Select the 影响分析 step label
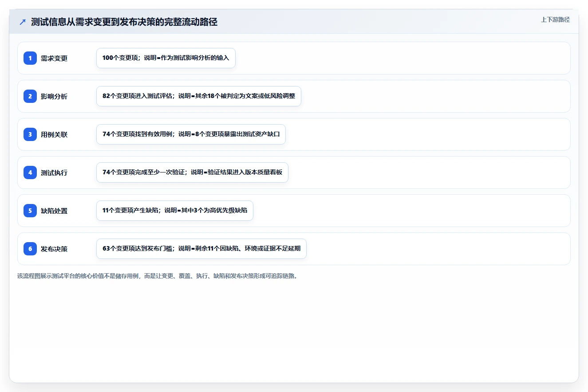Viewport: 588px width, 392px height. coord(54,96)
